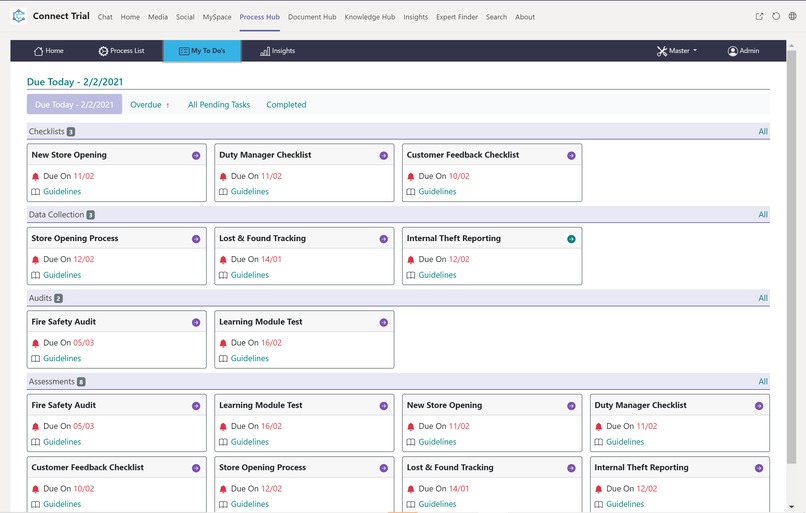Image resolution: width=806 pixels, height=513 pixels.
Task: Open Guidelines link on Internal Theft Reporting data collection card
Action: (x=437, y=275)
